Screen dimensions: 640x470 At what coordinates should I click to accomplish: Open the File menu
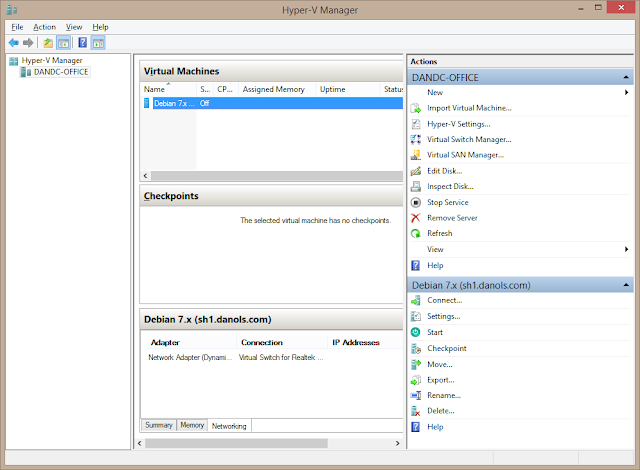coord(17,27)
